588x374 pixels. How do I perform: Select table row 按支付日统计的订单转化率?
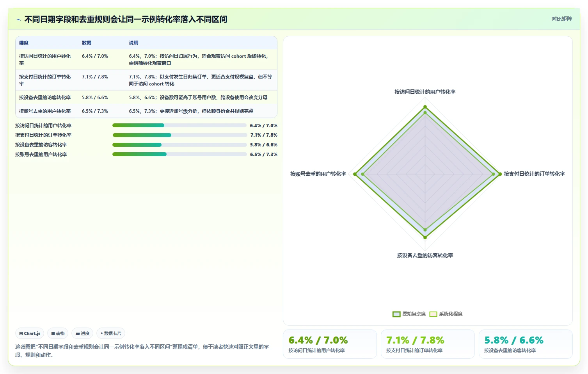pyautogui.click(x=146, y=80)
